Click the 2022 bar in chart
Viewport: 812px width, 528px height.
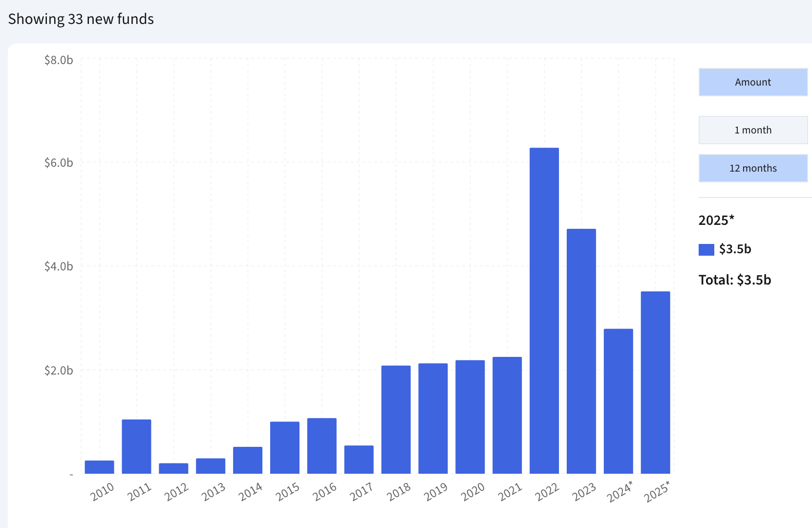[544, 311]
